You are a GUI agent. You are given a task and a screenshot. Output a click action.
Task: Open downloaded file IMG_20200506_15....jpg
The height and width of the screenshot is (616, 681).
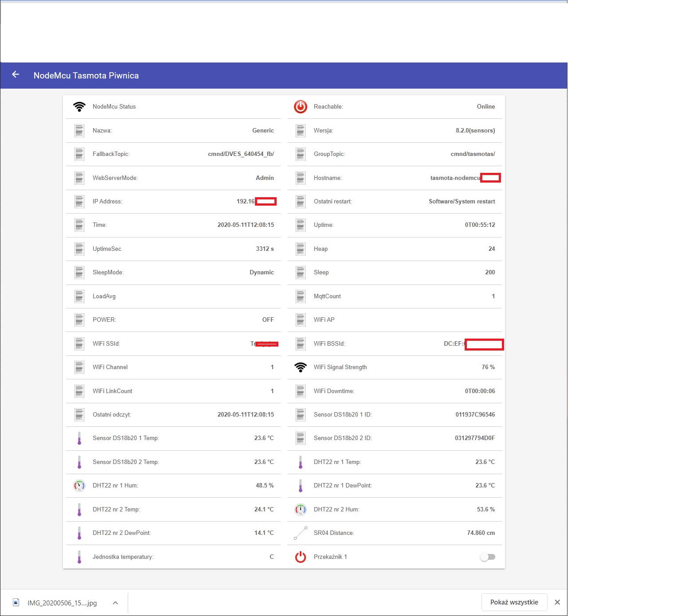point(62,603)
